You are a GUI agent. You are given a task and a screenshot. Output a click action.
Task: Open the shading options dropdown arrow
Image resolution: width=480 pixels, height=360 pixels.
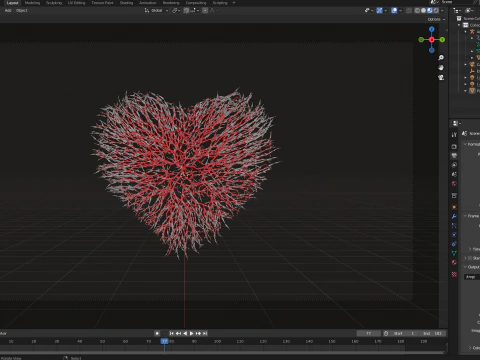coord(442,11)
